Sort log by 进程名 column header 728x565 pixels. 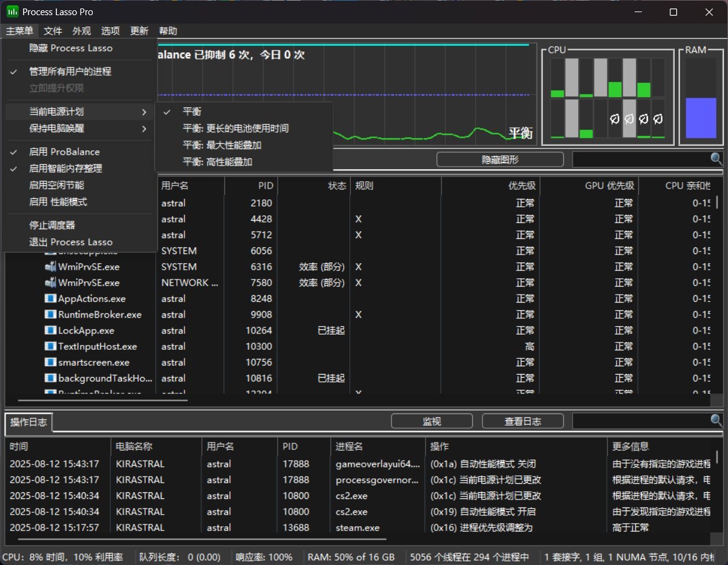(378, 447)
